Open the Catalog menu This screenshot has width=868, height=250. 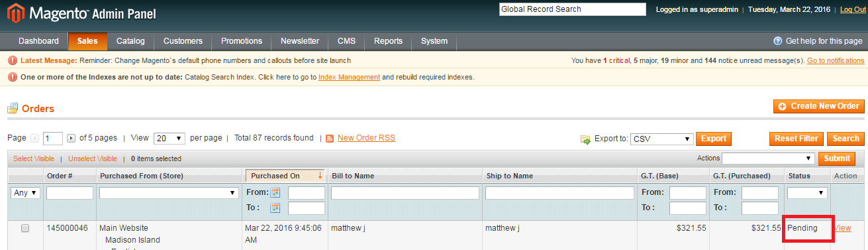tap(130, 41)
